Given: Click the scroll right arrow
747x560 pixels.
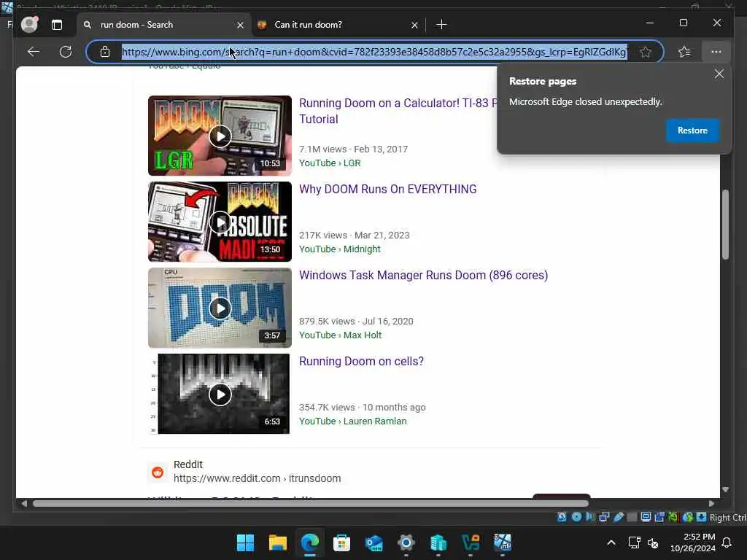Looking at the screenshot, I should (x=711, y=503).
